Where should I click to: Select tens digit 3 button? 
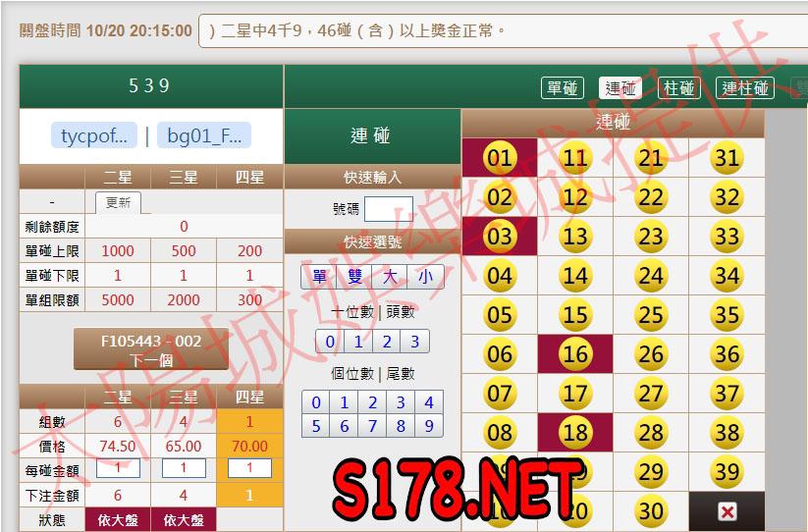pyautogui.click(x=415, y=342)
